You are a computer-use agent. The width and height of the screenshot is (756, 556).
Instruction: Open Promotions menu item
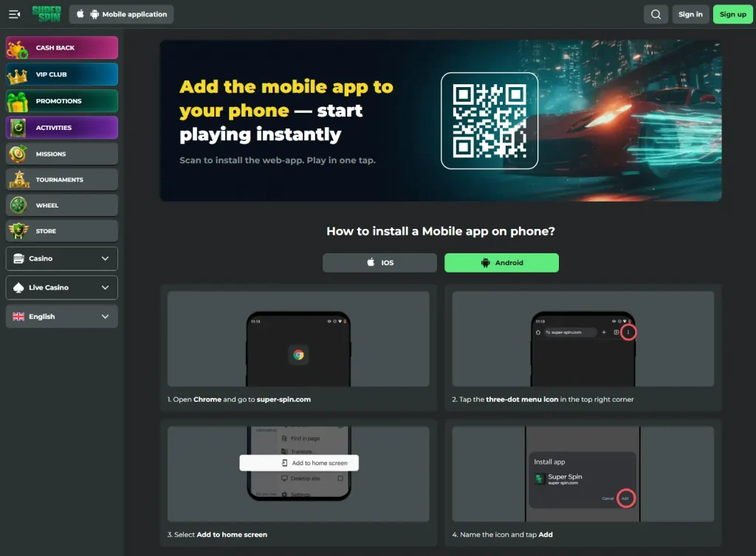pos(62,100)
